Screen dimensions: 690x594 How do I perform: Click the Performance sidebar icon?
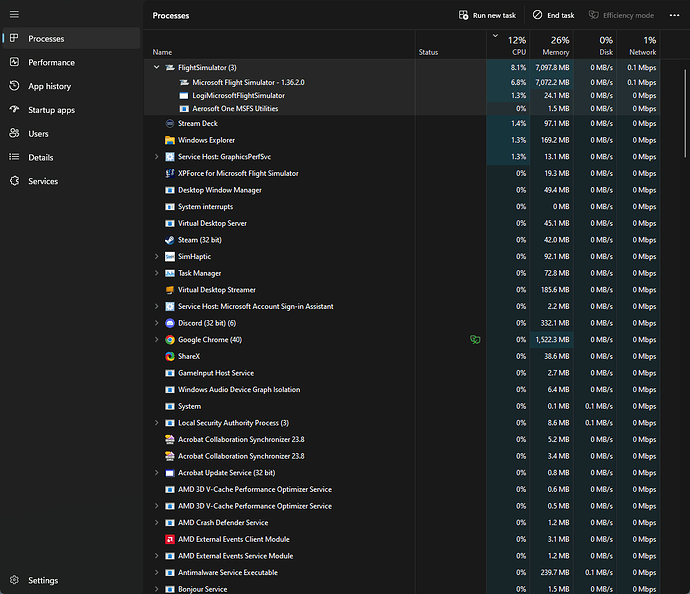point(14,62)
